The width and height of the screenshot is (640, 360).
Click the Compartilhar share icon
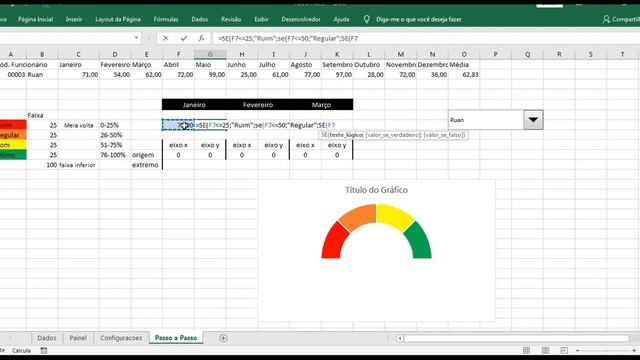606,19
